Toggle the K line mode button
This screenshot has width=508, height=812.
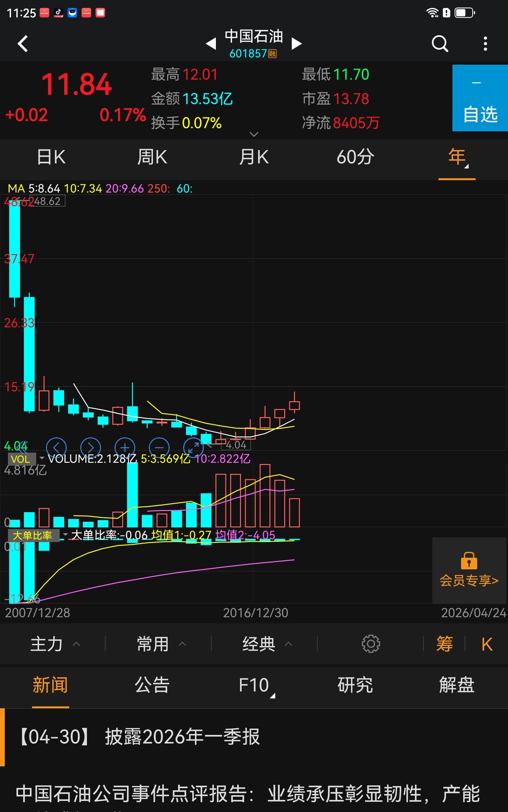click(487, 644)
